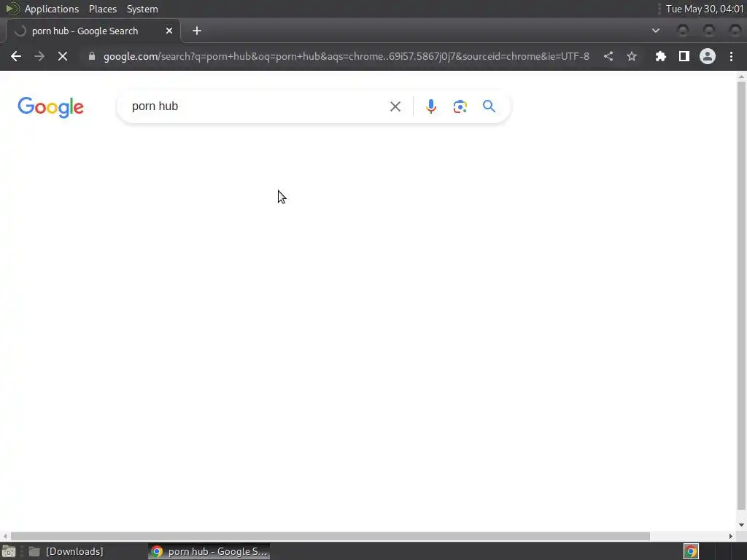Click the forward navigation arrow

tap(39, 56)
